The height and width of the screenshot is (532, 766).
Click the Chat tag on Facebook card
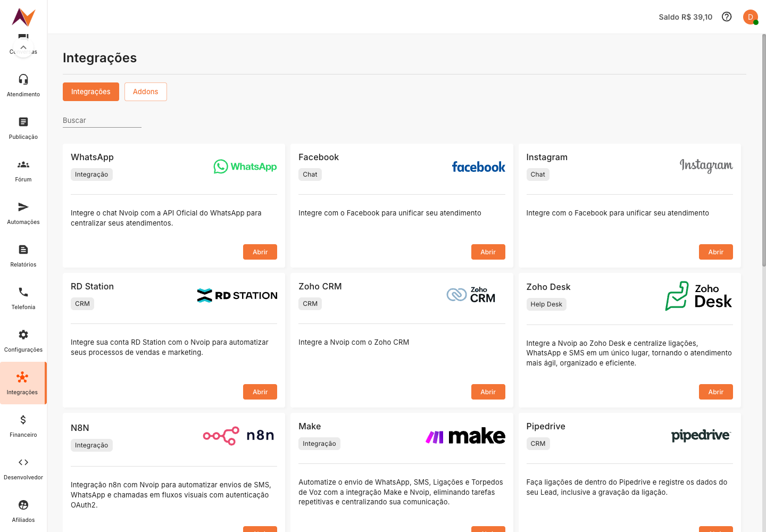pyautogui.click(x=310, y=174)
